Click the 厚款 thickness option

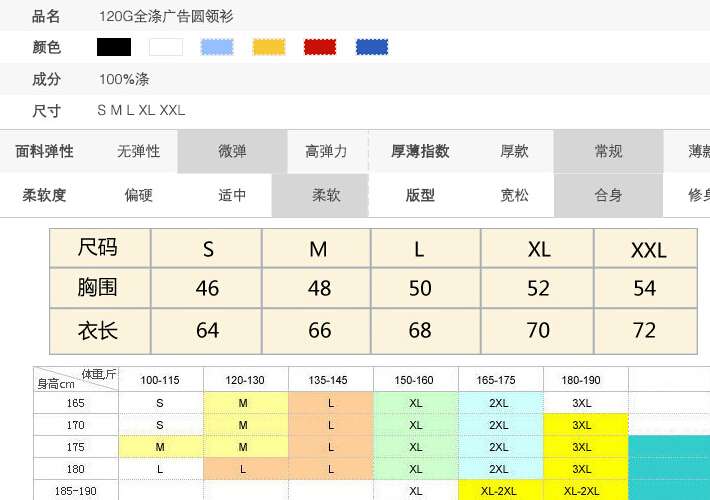tap(514, 152)
